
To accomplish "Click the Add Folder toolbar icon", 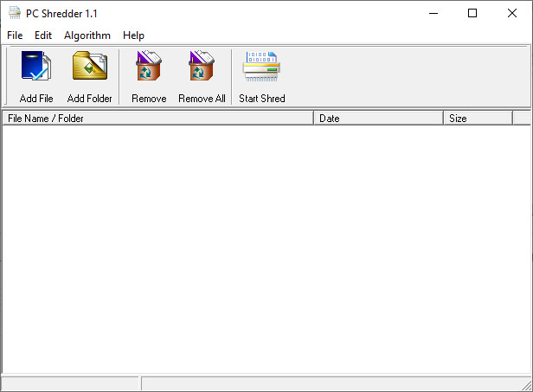I will pos(90,66).
